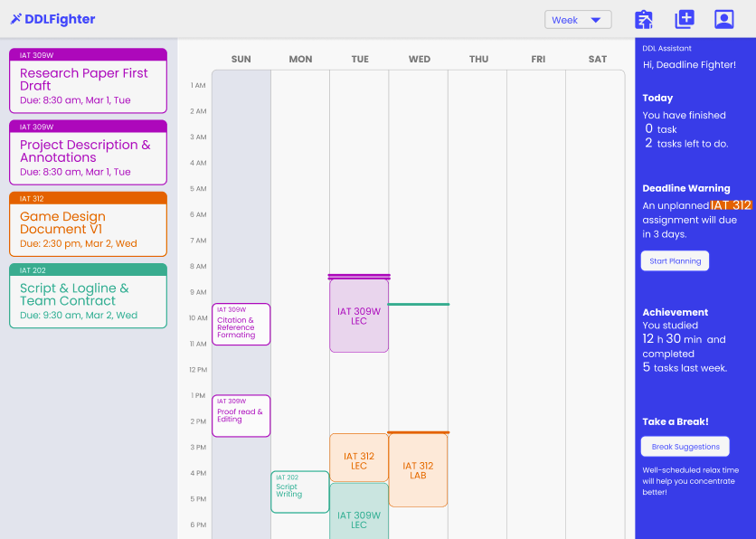Viewport: 756px width, 539px height.
Task: Select the MON column header
Action: [300, 60]
